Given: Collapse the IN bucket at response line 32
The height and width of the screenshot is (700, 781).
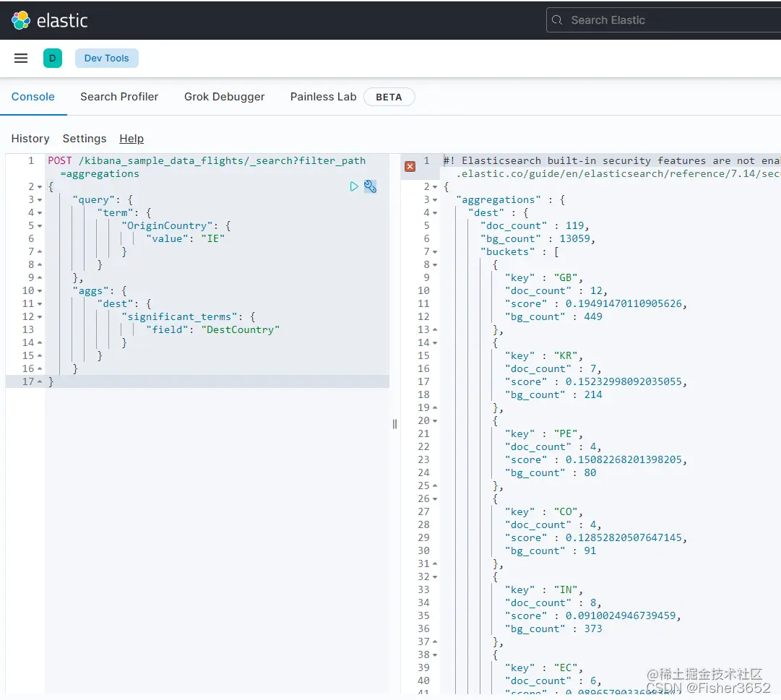Looking at the screenshot, I should [435, 577].
